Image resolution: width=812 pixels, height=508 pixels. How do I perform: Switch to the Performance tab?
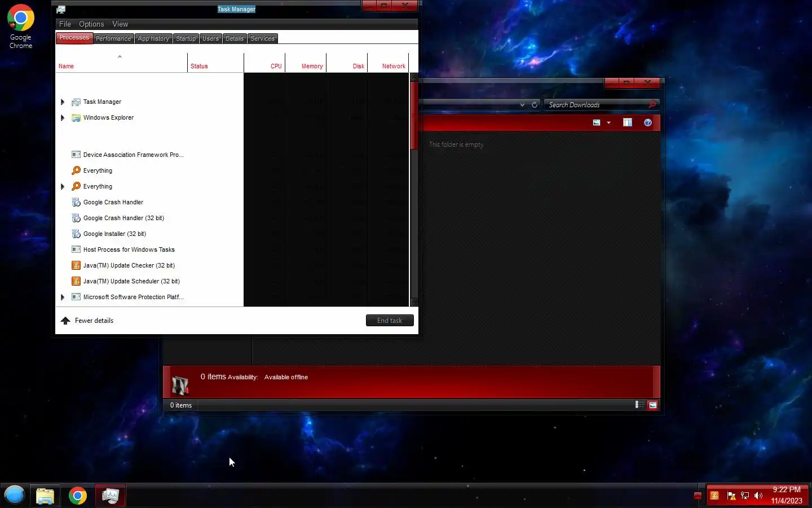tap(113, 38)
